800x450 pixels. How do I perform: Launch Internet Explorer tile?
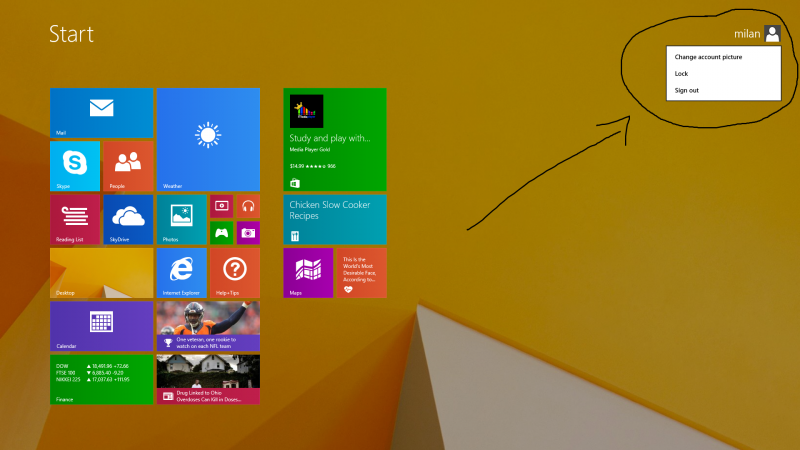(x=182, y=273)
